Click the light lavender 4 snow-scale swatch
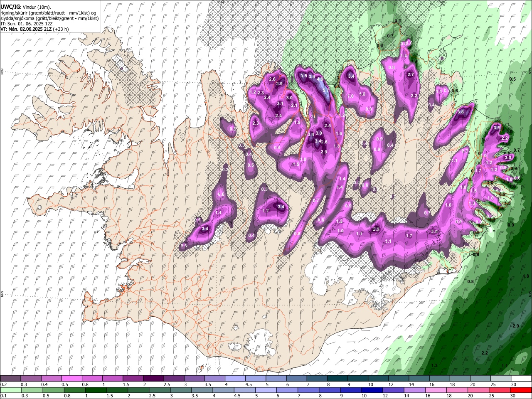532x399 pixels. tap(235, 379)
